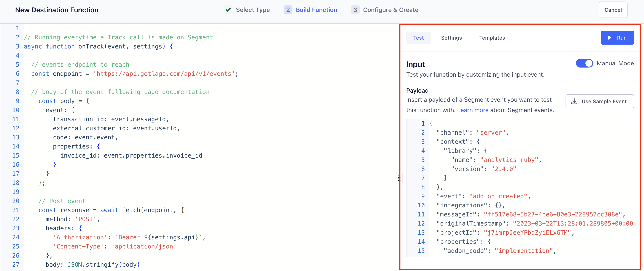Image resolution: width=644 pixels, height=271 pixels.
Task: Click the JSON.stringify(body) line
Action: [92, 265]
